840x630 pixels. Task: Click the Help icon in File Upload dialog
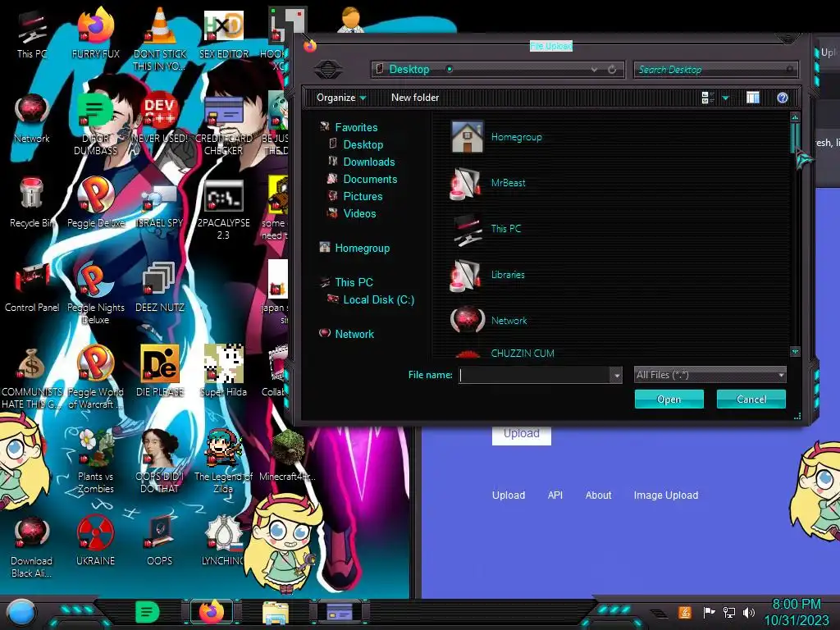coord(782,98)
